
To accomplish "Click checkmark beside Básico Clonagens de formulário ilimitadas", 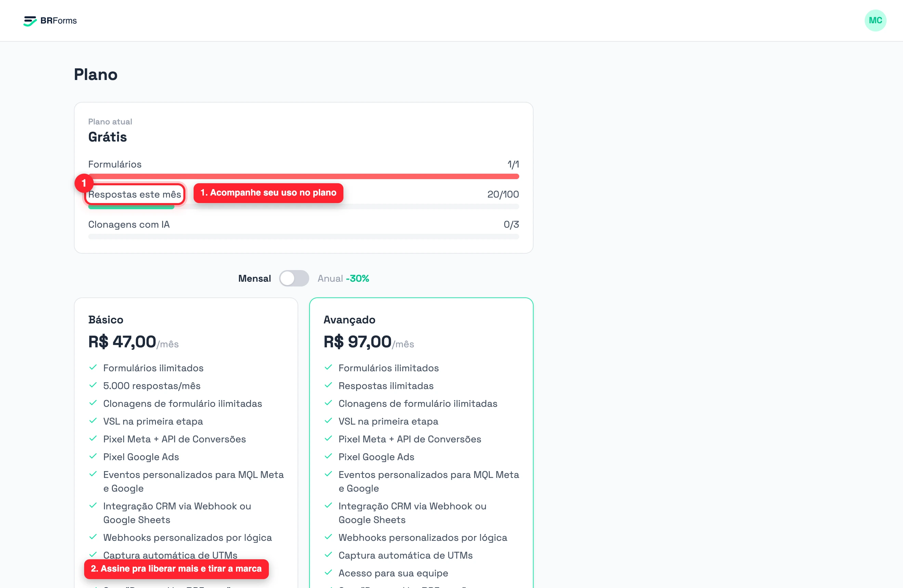I will tap(93, 403).
